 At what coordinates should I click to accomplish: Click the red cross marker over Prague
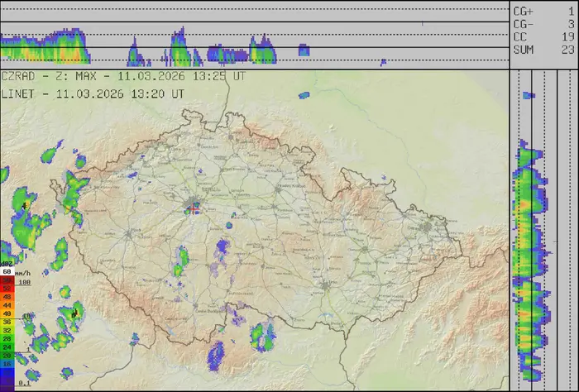pos(194,209)
